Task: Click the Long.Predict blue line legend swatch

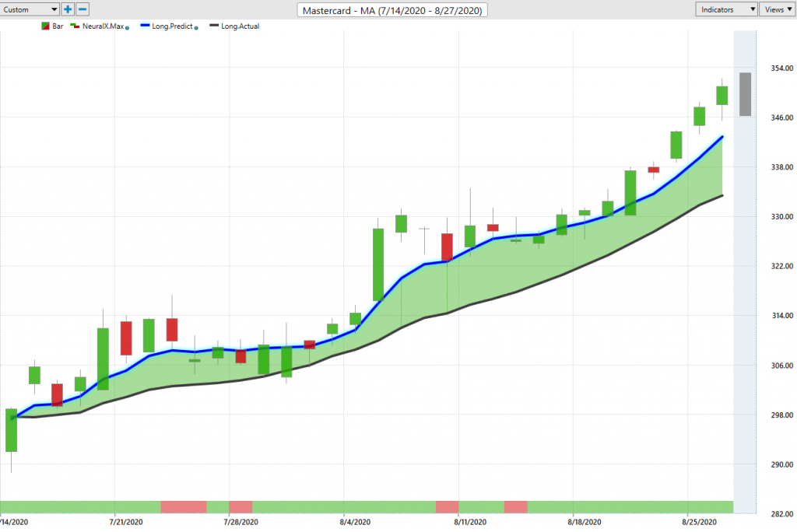Action: coord(145,26)
